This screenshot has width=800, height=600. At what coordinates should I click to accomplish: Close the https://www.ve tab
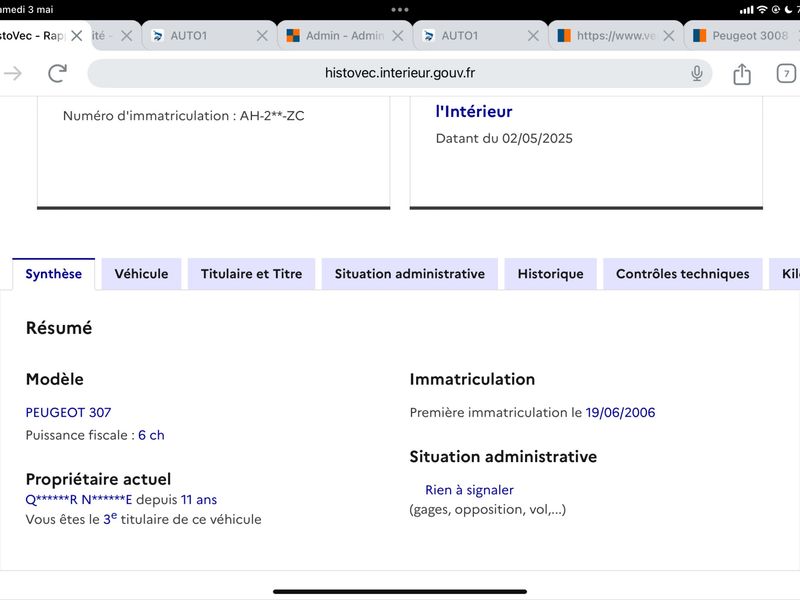point(669,36)
